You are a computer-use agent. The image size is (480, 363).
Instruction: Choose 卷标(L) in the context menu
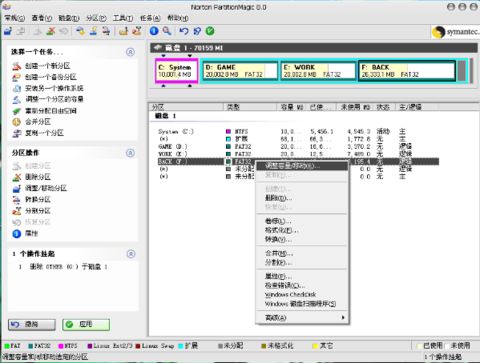[302, 221]
